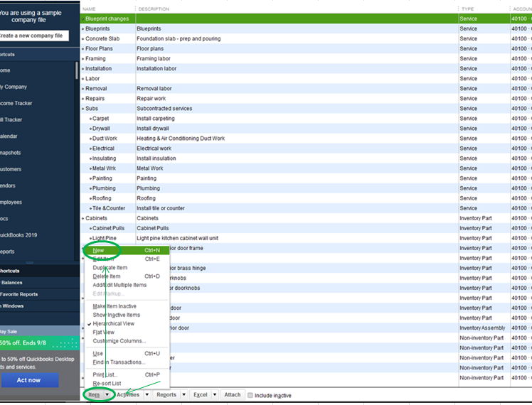
Task: Sort list by NAME column header
Action: click(x=89, y=9)
